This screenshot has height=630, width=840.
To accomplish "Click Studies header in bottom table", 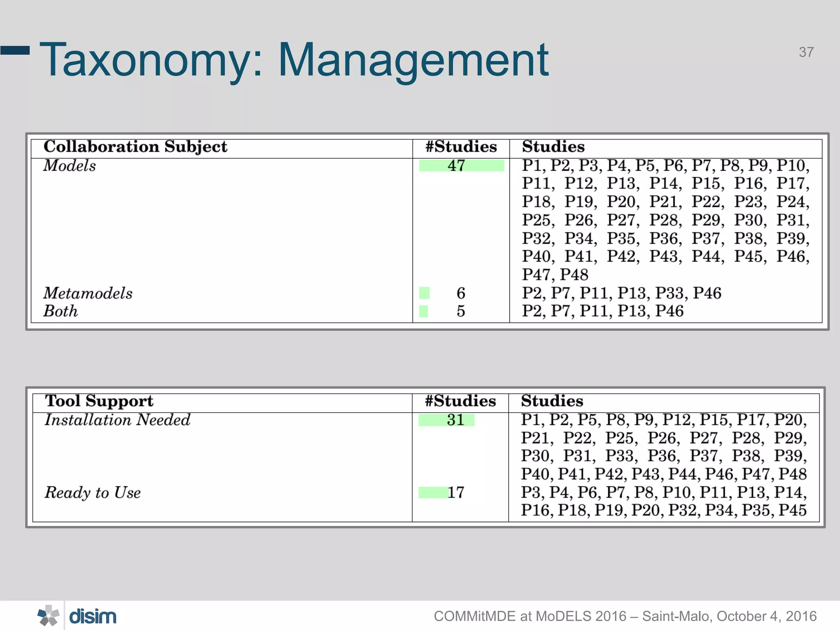I will point(552,401).
